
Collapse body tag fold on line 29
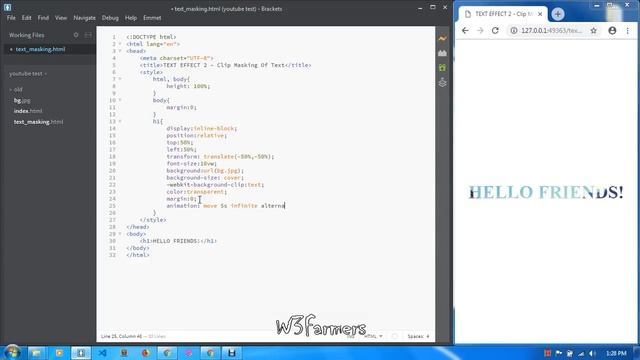(120, 234)
